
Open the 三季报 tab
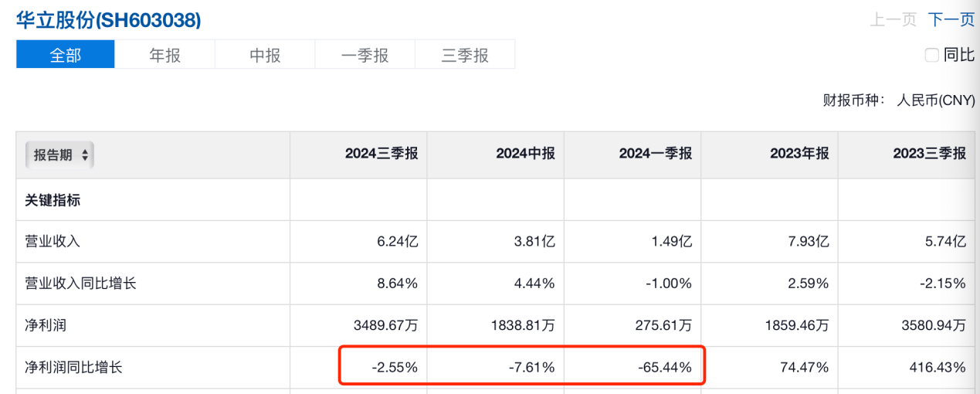click(x=465, y=55)
